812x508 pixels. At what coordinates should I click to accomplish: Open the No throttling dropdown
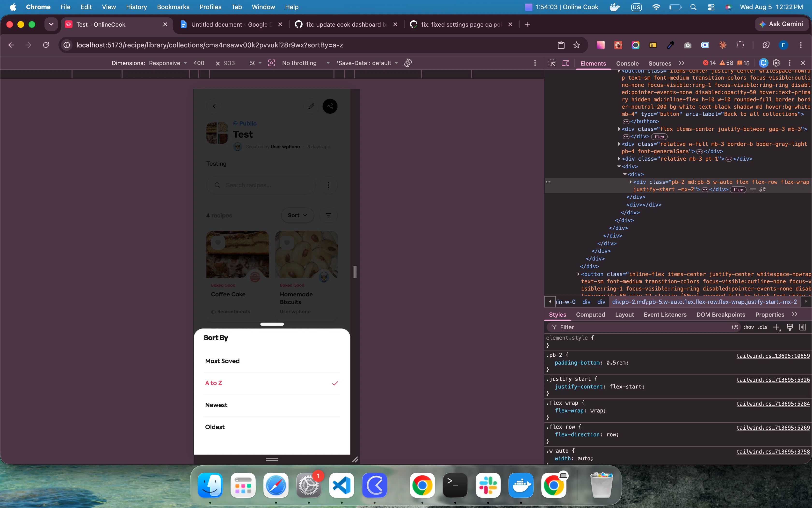[x=306, y=63]
